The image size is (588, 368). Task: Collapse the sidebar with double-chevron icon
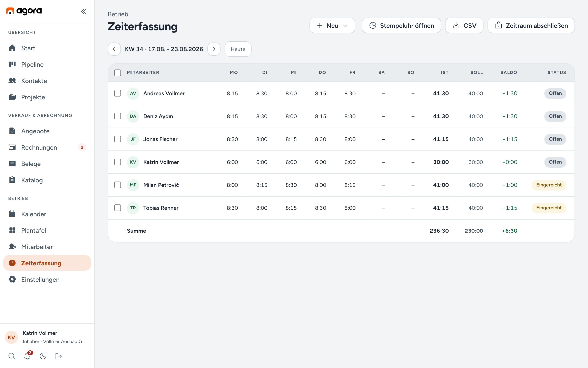tap(83, 11)
